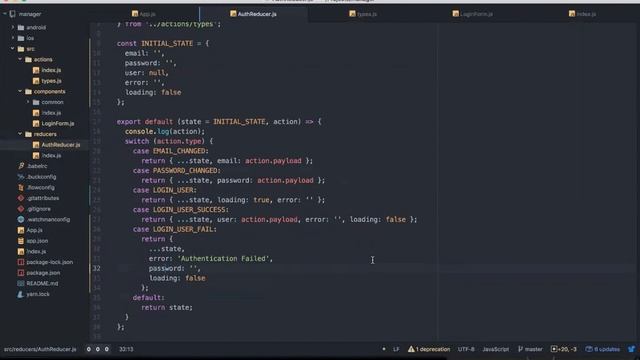Collapse the src folder chevron
The width and height of the screenshot is (640, 360).
tap(13, 49)
